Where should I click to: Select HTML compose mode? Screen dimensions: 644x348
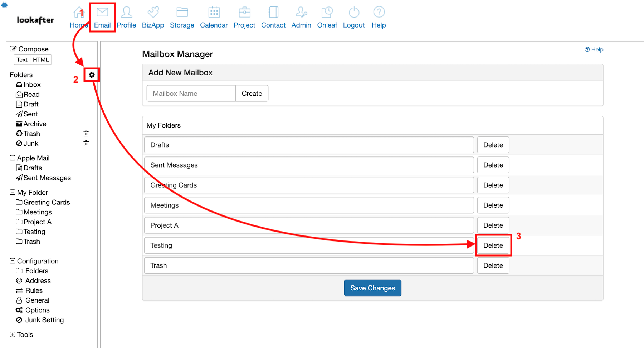click(x=41, y=60)
